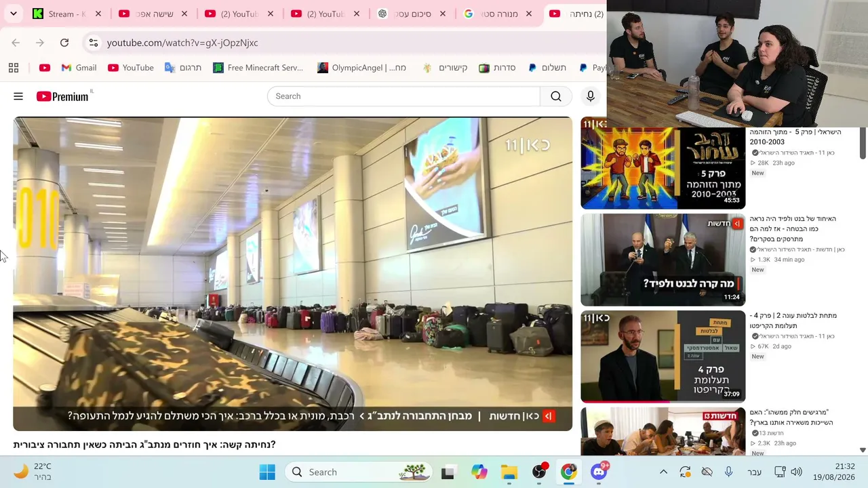Open video title האיחוד של בנט ולפיד
The width and height of the screenshot is (868, 488).
tap(793, 229)
